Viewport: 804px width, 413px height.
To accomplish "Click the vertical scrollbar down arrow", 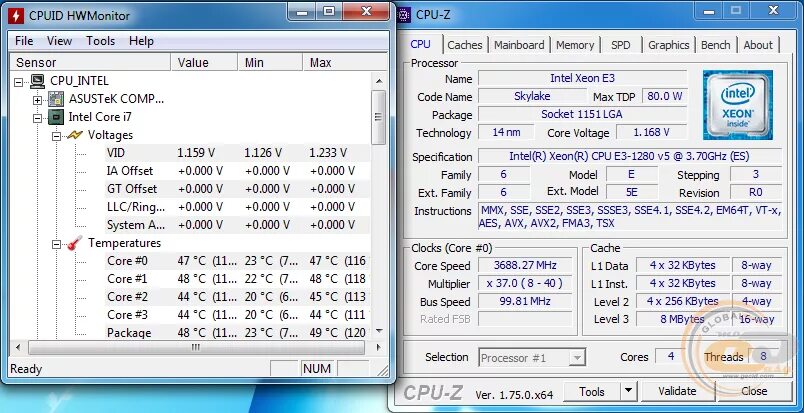I will point(378,330).
